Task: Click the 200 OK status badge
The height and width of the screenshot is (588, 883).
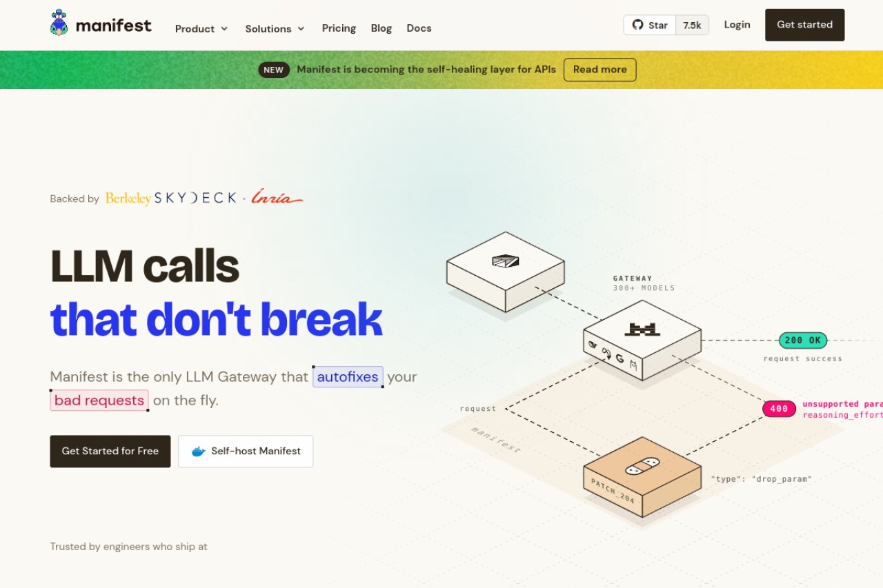Action: pos(803,340)
